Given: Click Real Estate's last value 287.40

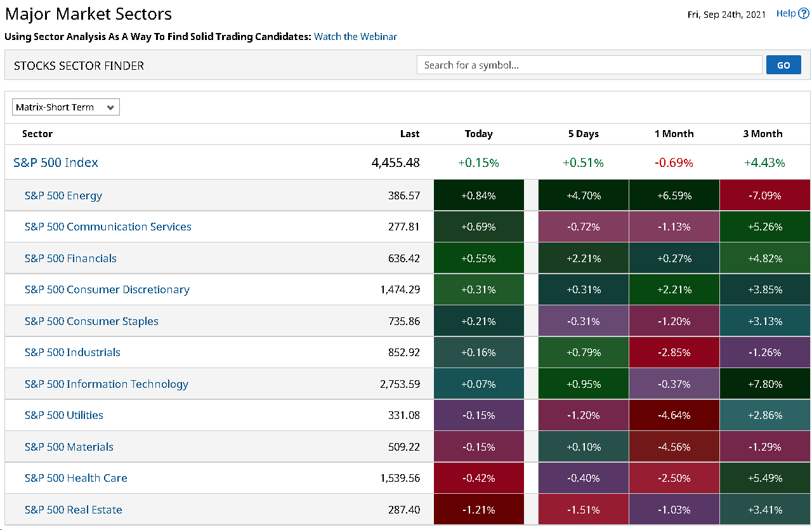Looking at the screenshot, I should coord(404,510).
